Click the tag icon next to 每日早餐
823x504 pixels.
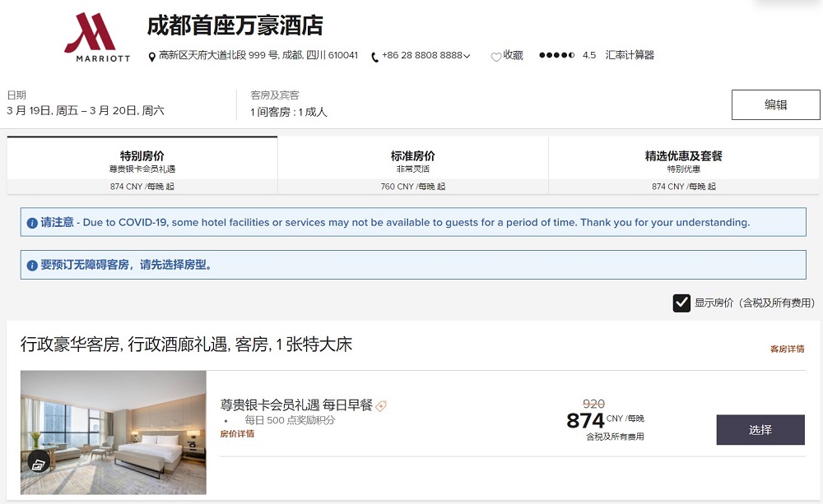click(x=381, y=405)
